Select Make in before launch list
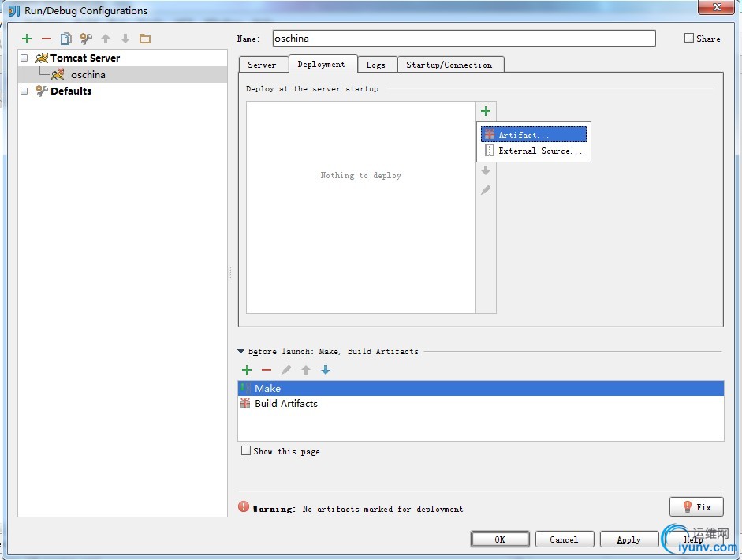This screenshot has height=560, width=742. tap(481, 388)
